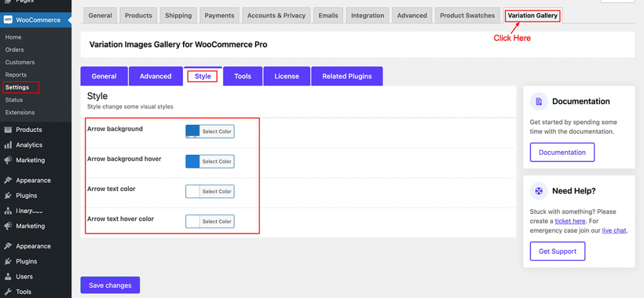Open the gray Advanced settings tab

pos(412,16)
